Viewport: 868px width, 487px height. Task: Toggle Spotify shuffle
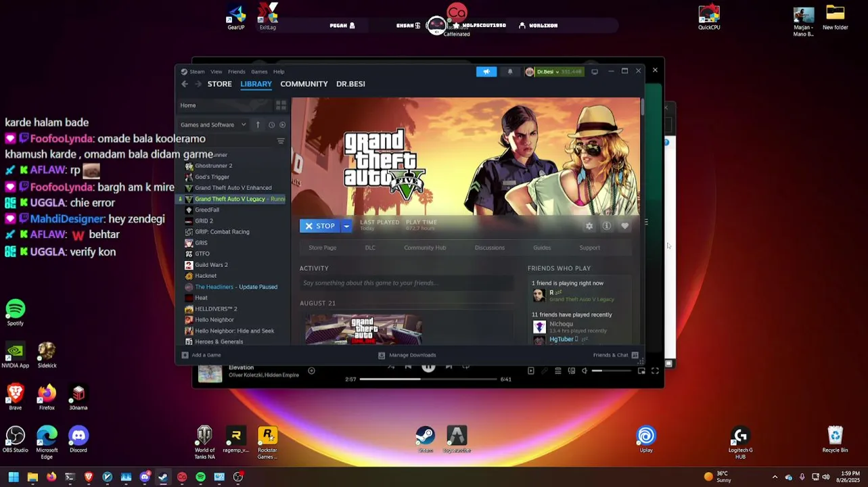click(391, 367)
